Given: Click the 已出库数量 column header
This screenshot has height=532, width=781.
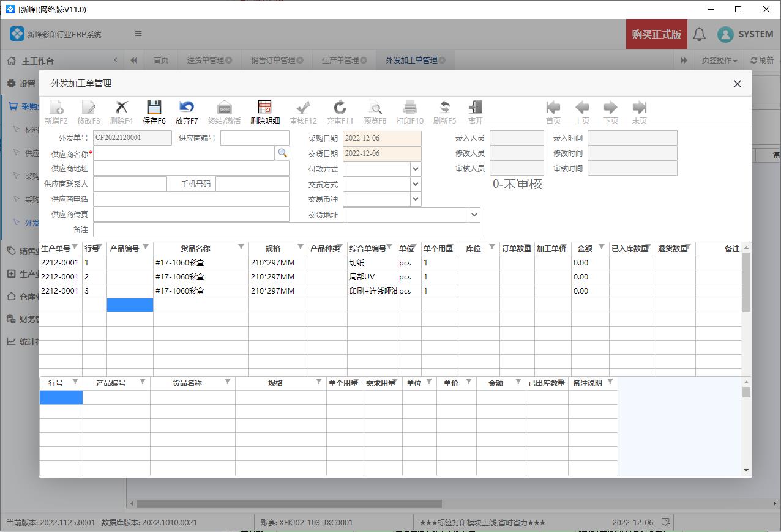Looking at the screenshot, I should [x=547, y=383].
